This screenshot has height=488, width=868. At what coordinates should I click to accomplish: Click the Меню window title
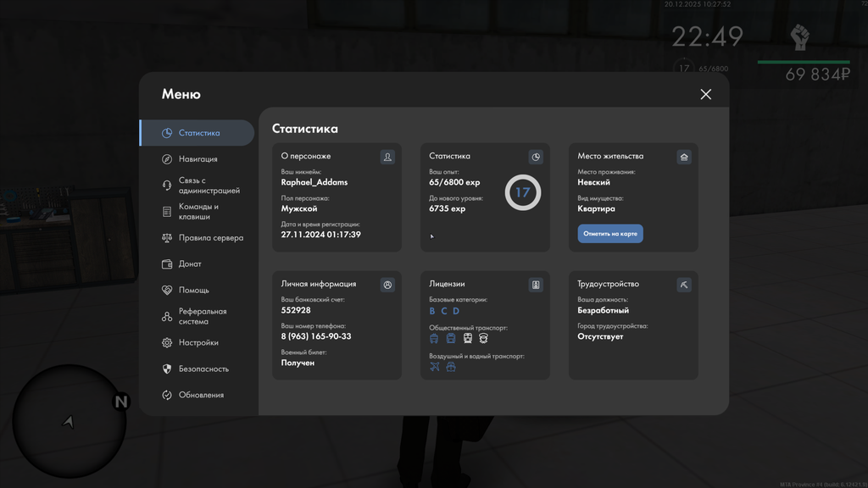pos(181,94)
